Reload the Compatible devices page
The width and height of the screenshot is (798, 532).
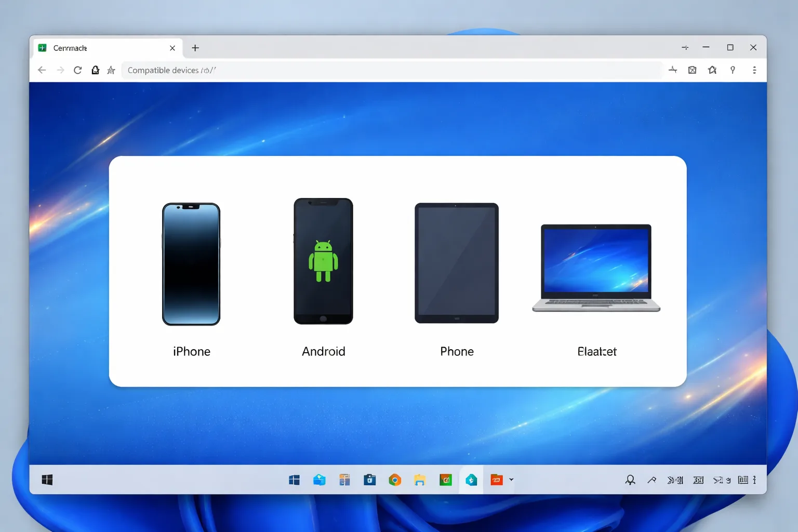point(77,70)
